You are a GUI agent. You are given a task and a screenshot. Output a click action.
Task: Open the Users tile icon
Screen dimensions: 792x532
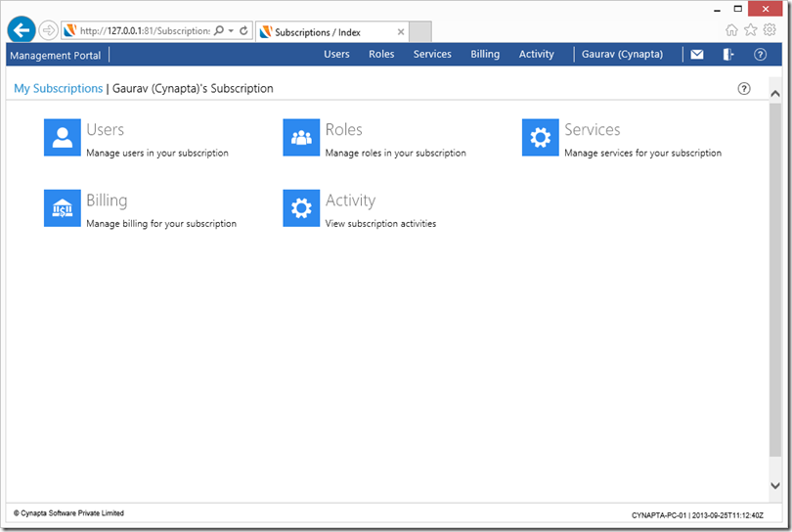(63, 138)
